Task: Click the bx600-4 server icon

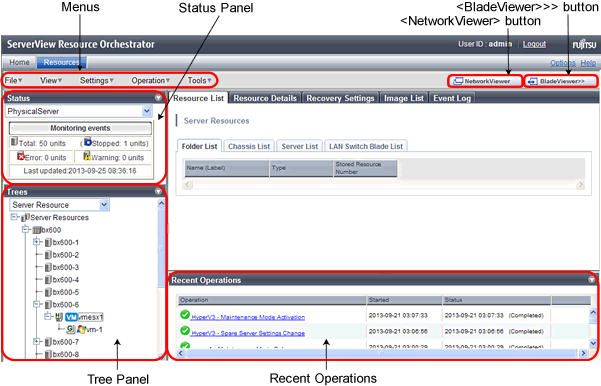Action: coord(48,280)
